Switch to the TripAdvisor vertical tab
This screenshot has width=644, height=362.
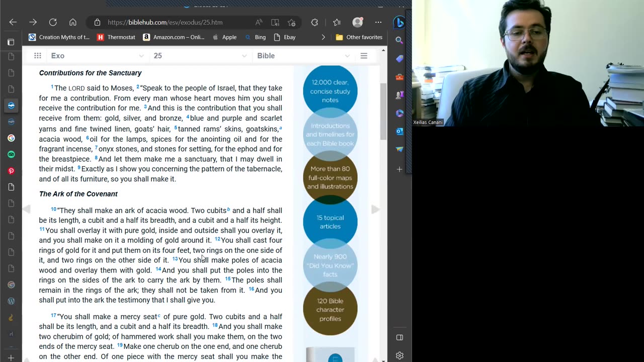click(11, 154)
